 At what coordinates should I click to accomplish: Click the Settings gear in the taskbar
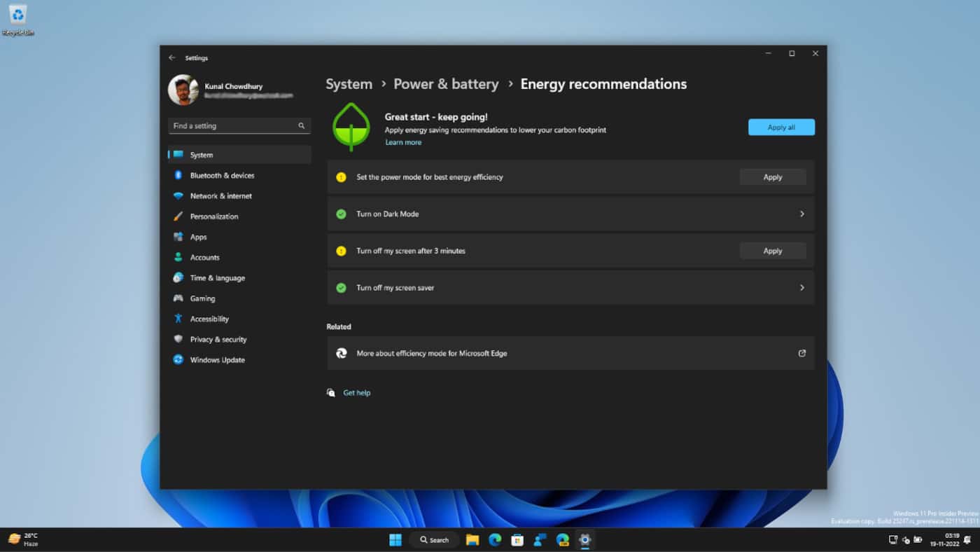pyautogui.click(x=585, y=539)
